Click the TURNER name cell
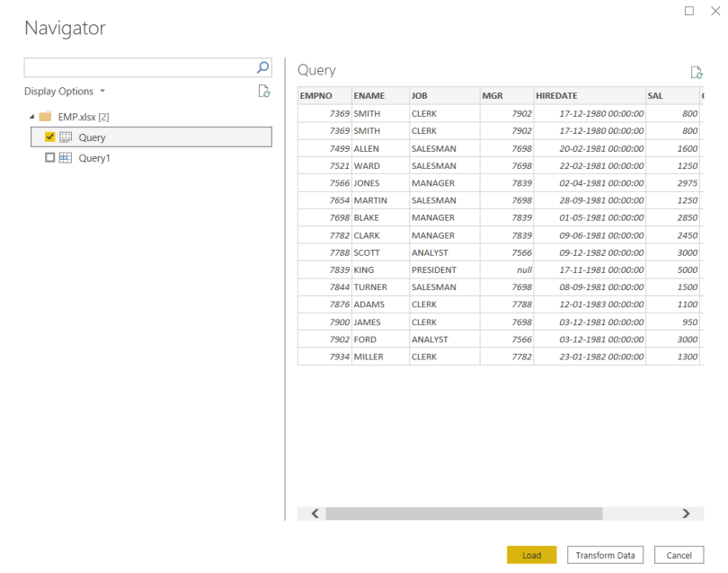The height and width of the screenshot is (573, 728). pyautogui.click(x=380, y=287)
